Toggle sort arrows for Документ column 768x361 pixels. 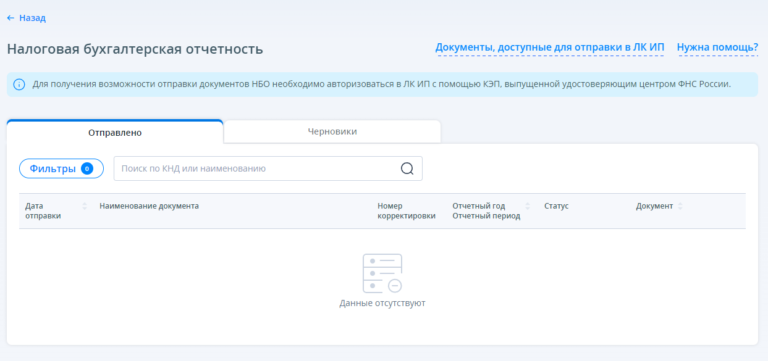point(679,206)
